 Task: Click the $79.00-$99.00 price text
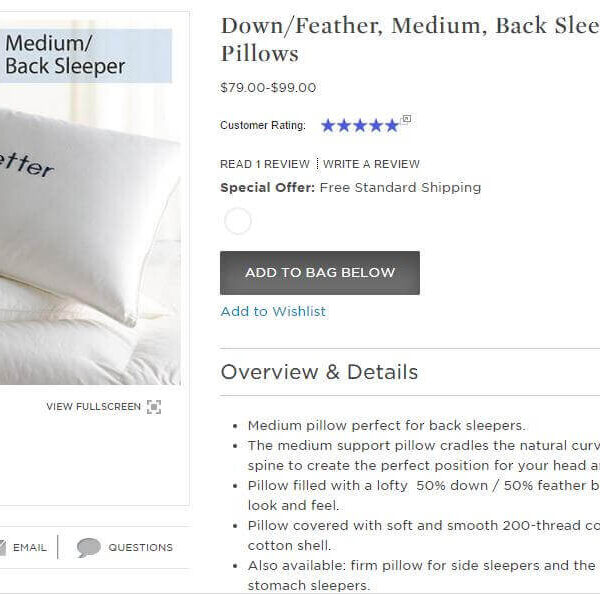tap(268, 88)
